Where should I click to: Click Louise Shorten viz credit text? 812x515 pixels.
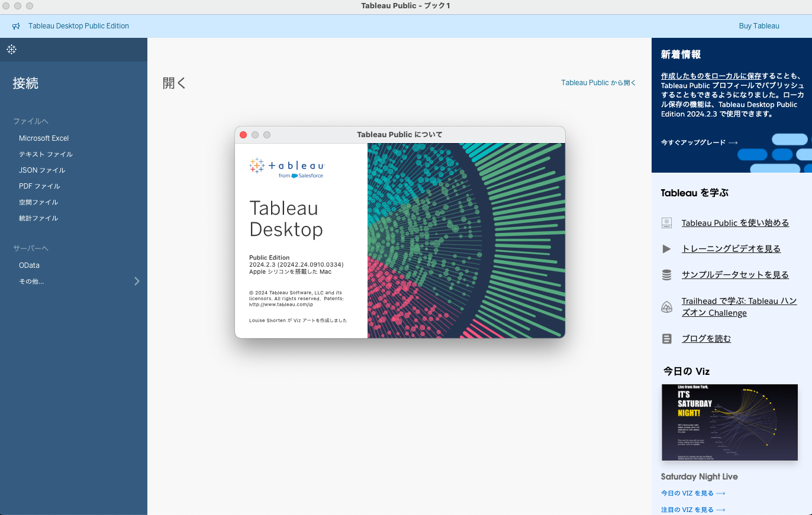[298, 320]
